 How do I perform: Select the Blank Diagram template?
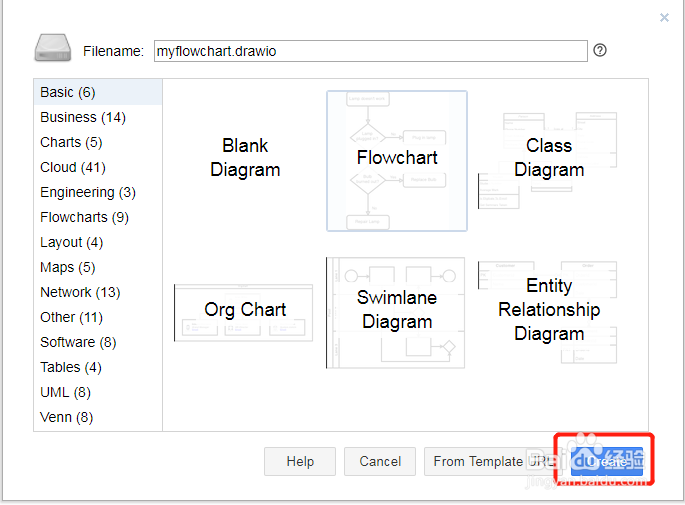[245, 158]
